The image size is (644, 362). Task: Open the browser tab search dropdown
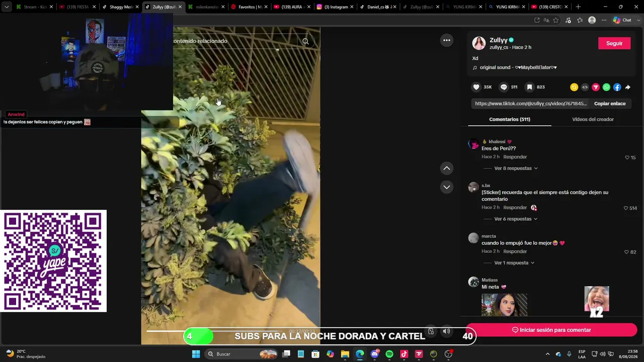pyautogui.click(x=7, y=7)
